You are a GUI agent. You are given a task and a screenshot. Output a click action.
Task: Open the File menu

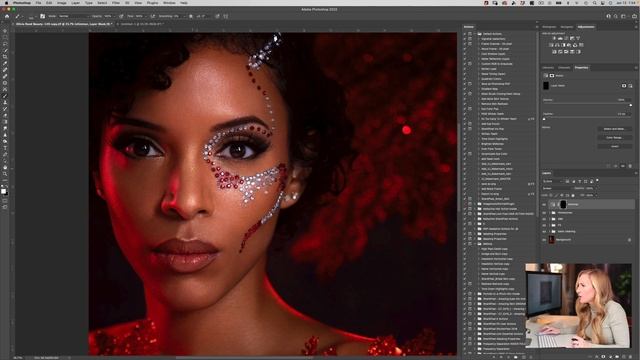pyautogui.click(x=38, y=2)
